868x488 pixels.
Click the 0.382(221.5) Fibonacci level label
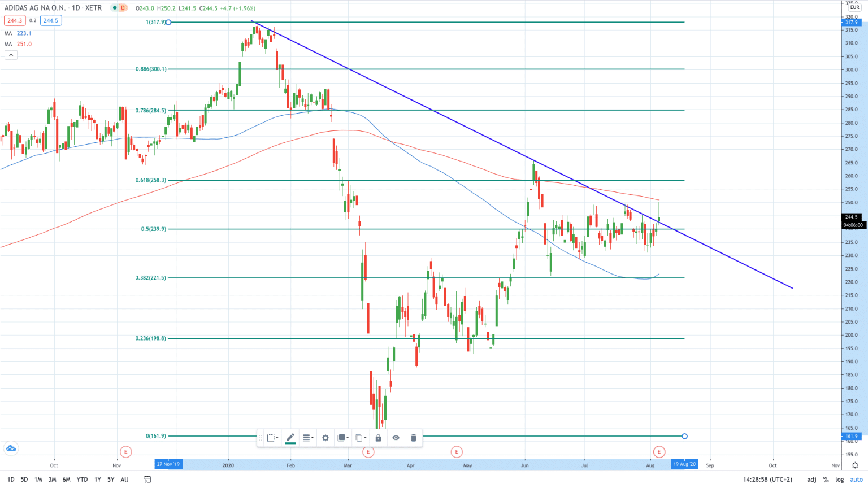tap(151, 278)
